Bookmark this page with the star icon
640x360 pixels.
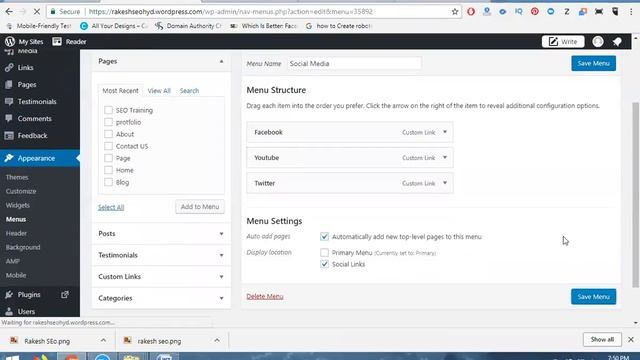[455, 11]
